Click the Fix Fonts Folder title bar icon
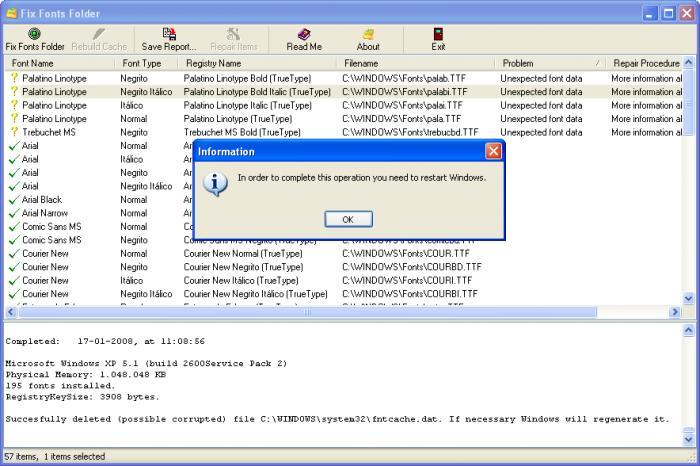Viewport: 700px width, 466px height. coord(12,13)
